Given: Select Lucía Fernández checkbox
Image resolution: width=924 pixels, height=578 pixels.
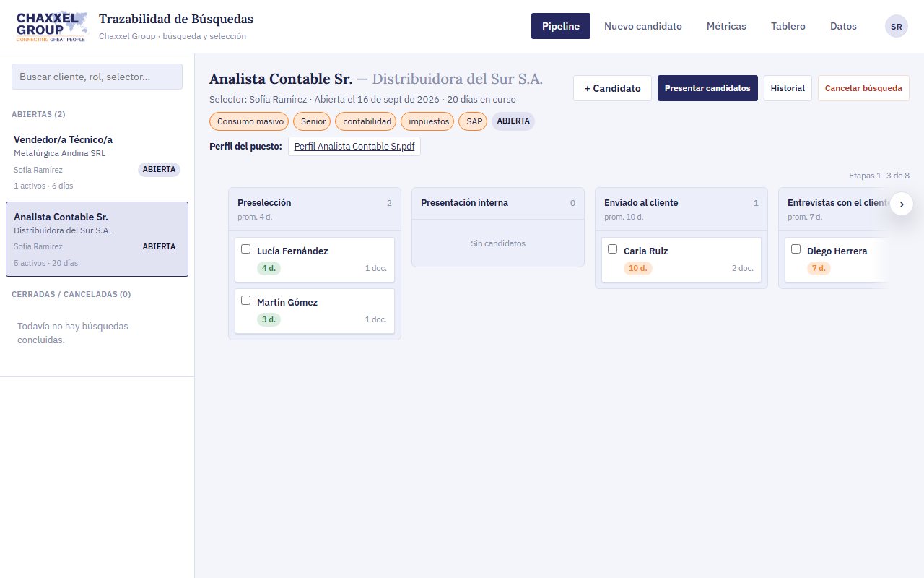Looking at the screenshot, I should tap(246, 249).
